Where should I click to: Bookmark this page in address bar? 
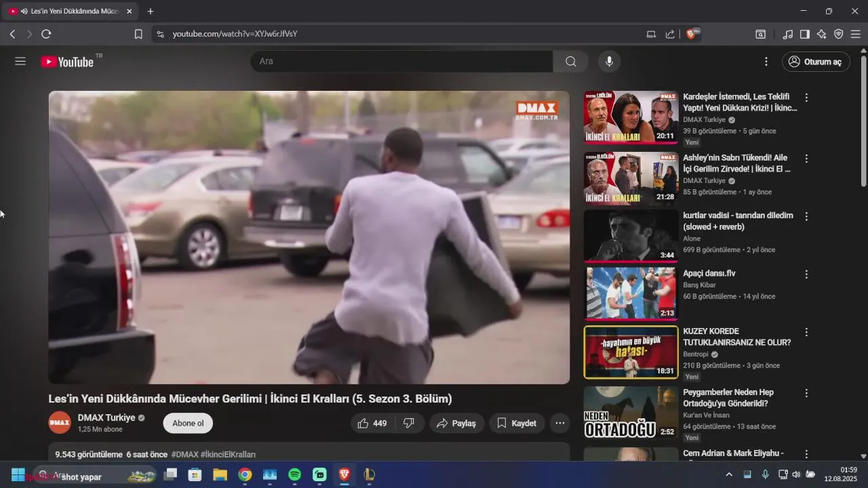click(x=138, y=34)
